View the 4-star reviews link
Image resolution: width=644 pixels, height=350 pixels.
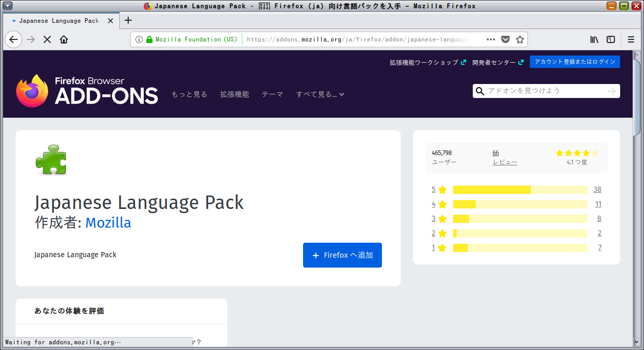point(433,204)
